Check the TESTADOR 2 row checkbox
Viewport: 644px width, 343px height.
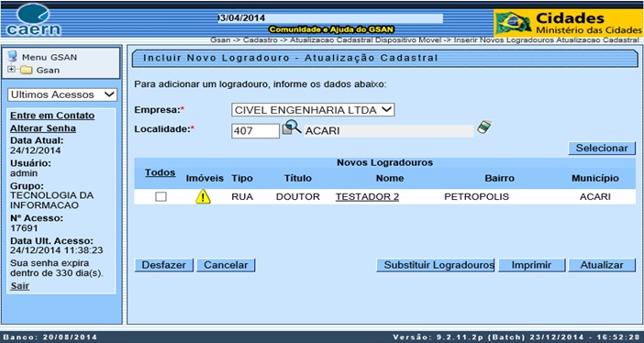point(161,197)
